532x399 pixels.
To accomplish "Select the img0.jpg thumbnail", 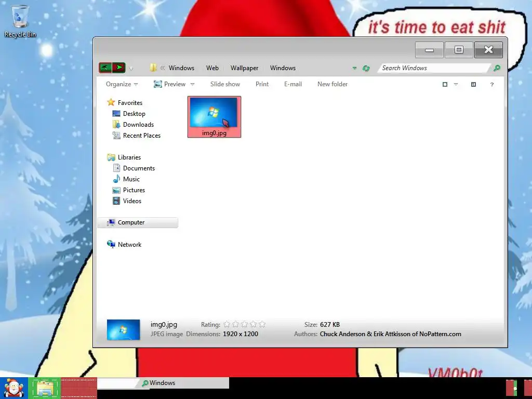I will 214,117.
